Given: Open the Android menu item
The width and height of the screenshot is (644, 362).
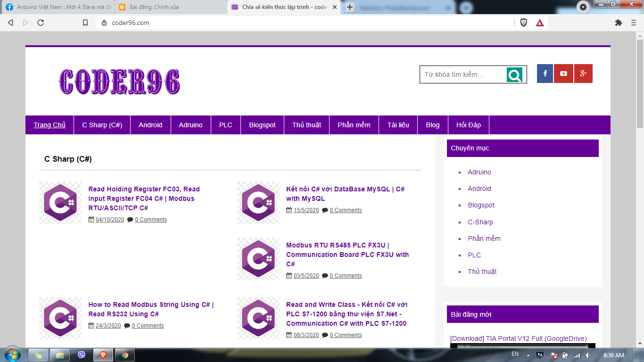Looking at the screenshot, I should click(x=150, y=125).
